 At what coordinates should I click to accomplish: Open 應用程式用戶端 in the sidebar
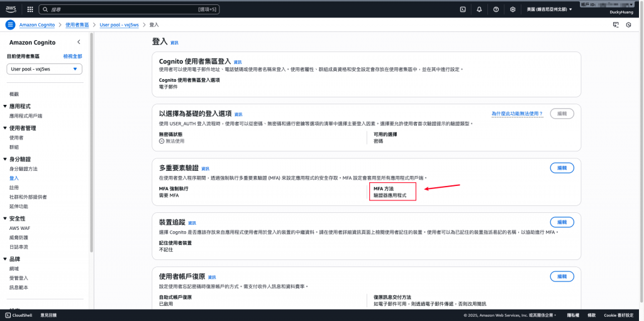(26, 116)
